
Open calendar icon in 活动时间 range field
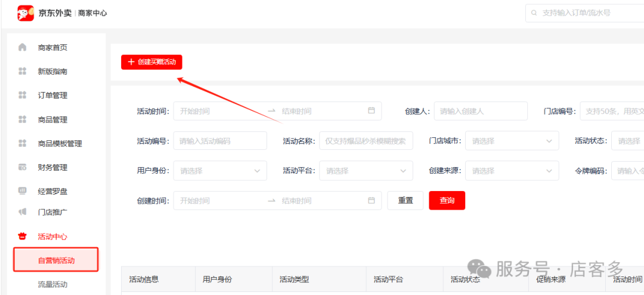371,110
